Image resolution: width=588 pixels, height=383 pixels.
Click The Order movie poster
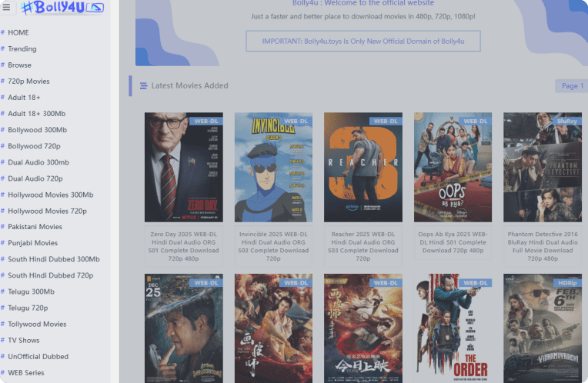click(453, 328)
